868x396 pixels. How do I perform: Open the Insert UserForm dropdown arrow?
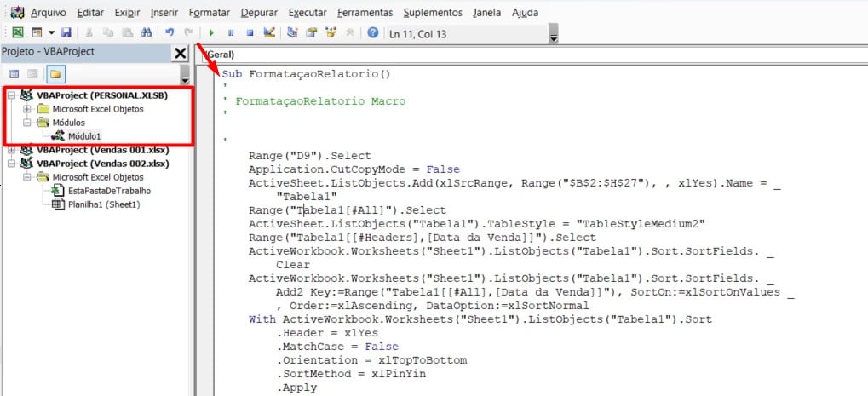51,32
